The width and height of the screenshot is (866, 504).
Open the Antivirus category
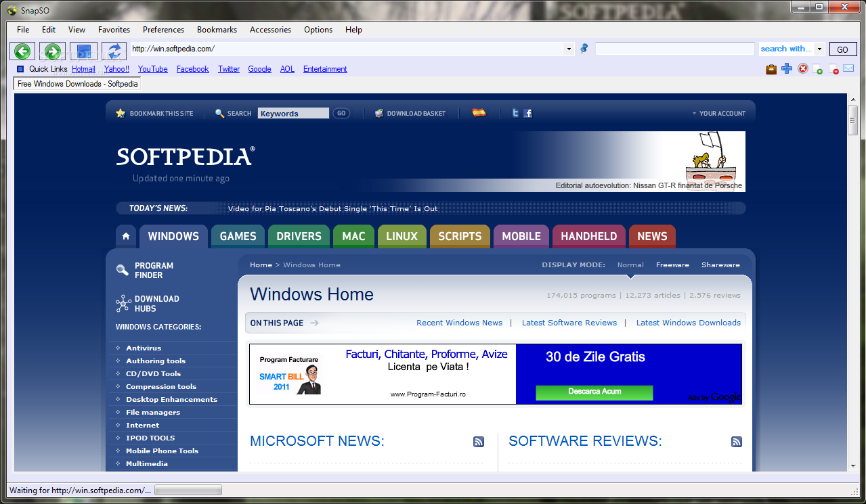(x=144, y=348)
